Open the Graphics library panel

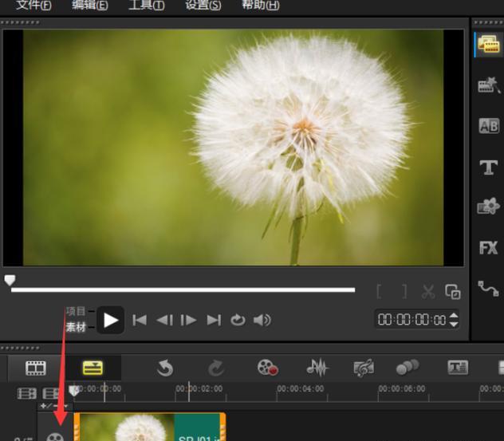coord(488,207)
